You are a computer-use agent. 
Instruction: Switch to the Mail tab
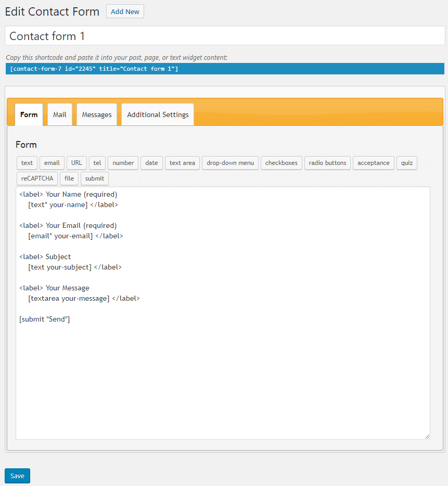(x=60, y=114)
